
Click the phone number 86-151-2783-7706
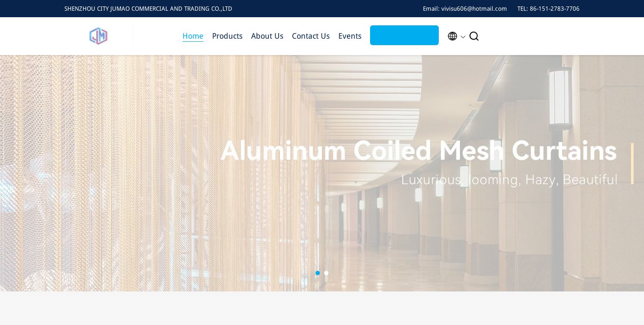point(554,9)
